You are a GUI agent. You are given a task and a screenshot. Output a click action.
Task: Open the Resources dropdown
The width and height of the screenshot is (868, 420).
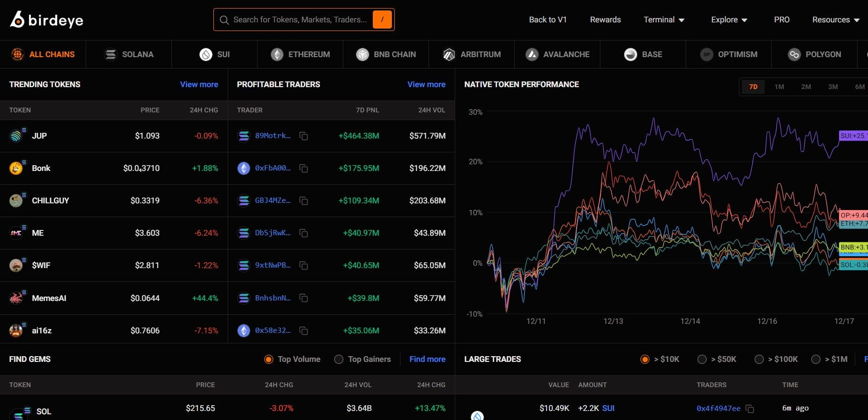pyautogui.click(x=836, y=20)
